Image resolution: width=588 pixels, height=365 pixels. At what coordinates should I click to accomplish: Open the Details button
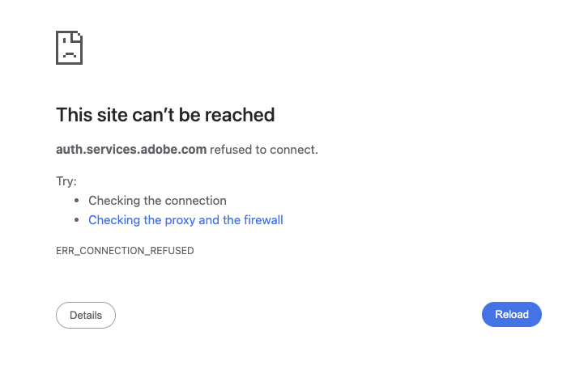tap(86, 315)
